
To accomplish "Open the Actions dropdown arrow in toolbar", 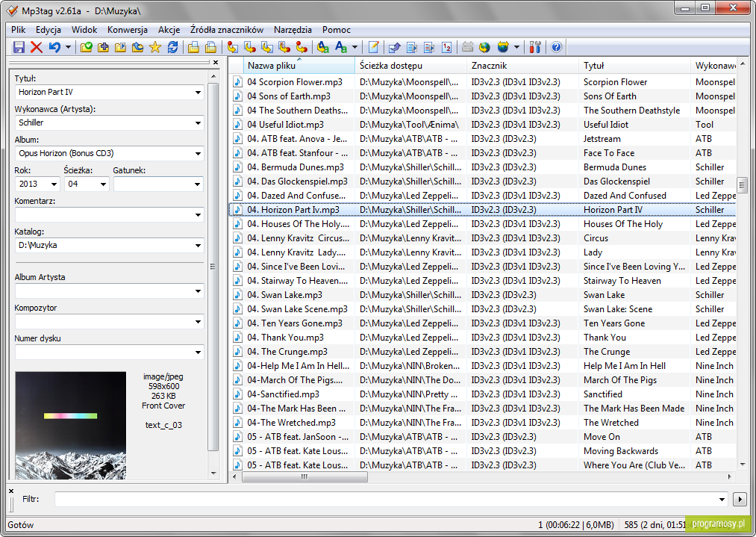I will 354,47.
